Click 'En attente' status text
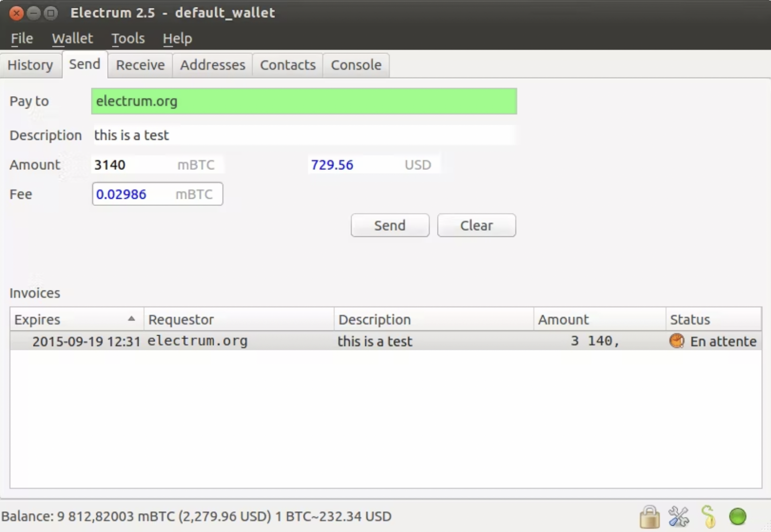The width and height of the screenshot is (771, 532). coord(723,341)
